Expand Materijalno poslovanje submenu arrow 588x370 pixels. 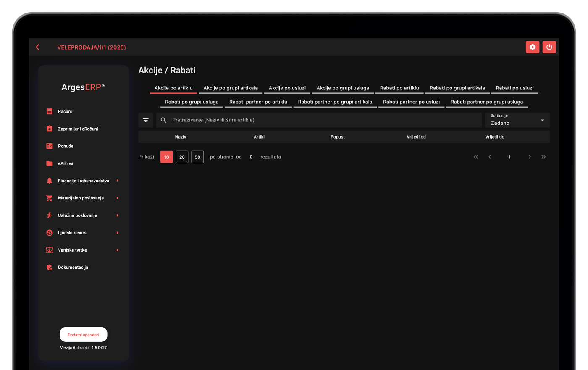click(118, 198)
